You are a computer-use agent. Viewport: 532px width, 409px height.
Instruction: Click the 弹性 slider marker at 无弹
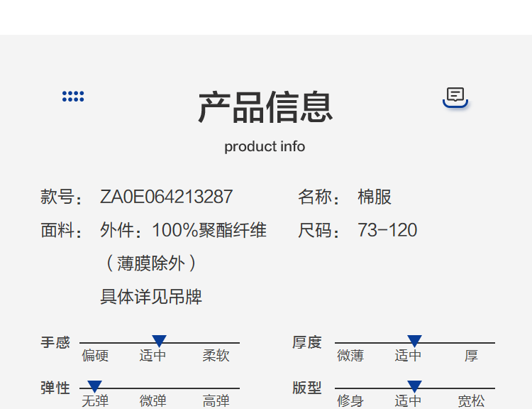pyautogui.click(x=94, y=386)
